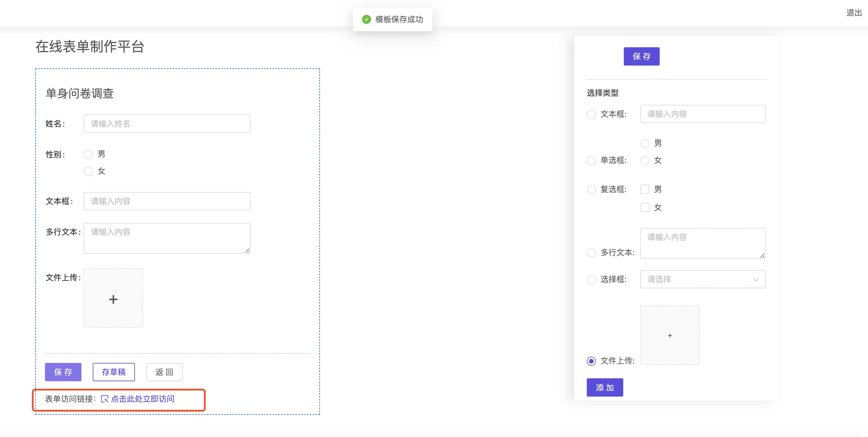Open the 请选择 dropdown arrow
The image size is (868, 437).
coord(756,280)
